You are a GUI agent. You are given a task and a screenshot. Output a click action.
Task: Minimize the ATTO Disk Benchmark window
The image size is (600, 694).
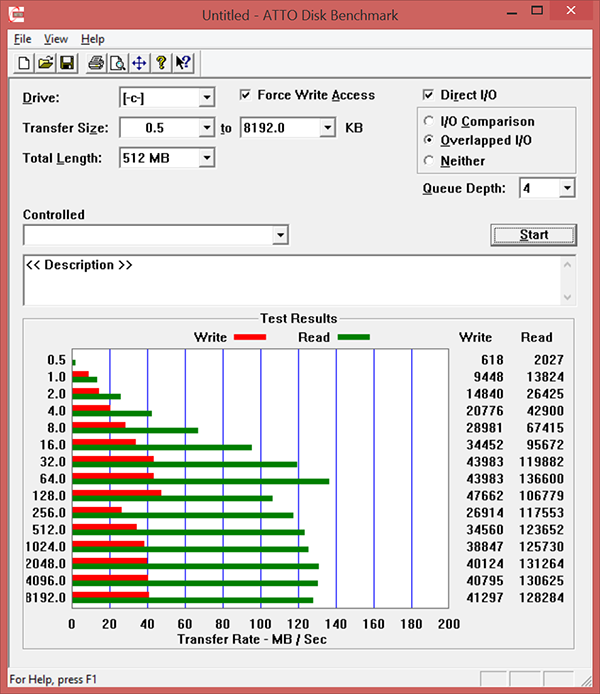coord(512,12)
